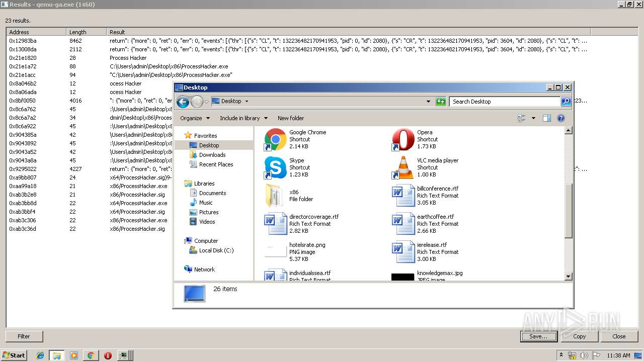Sort results by Length column header
The width and height of the screenshot is (644, 362).
click(87, 32)
